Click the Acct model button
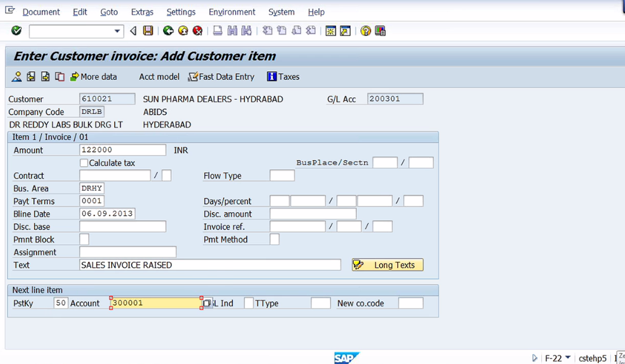Viewport: 625px width, 364px height. tap(159, 76)
